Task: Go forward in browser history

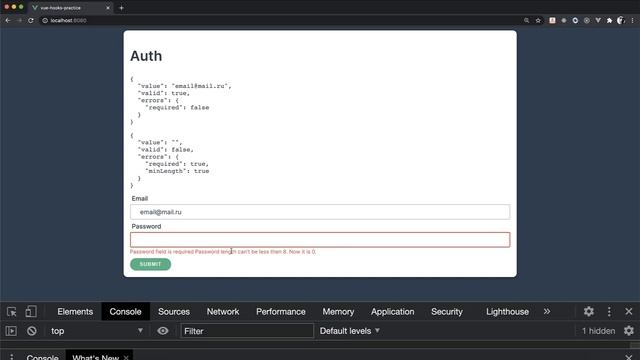Action: 19,20
